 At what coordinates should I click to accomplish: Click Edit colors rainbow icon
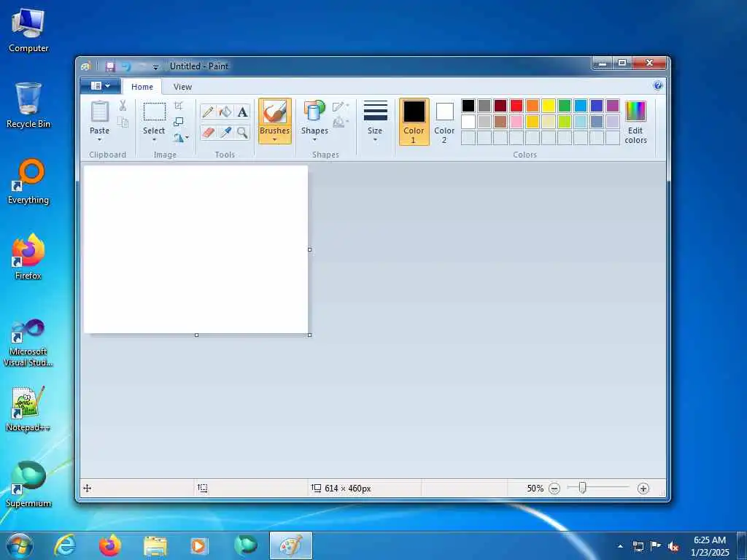point(635,112)
